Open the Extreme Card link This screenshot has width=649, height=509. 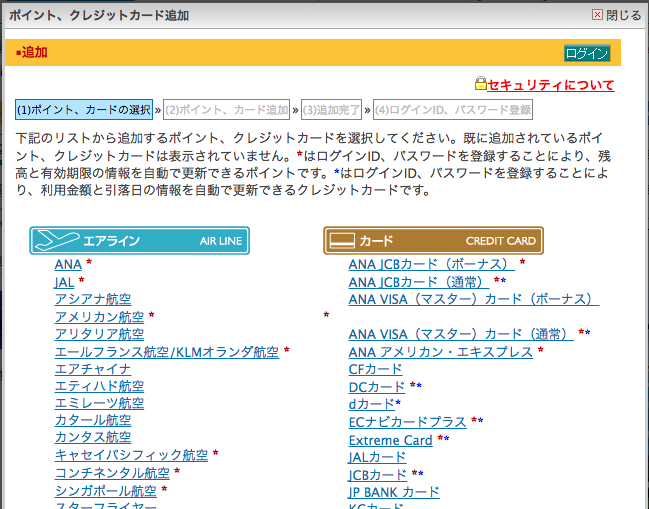point(391,440)
